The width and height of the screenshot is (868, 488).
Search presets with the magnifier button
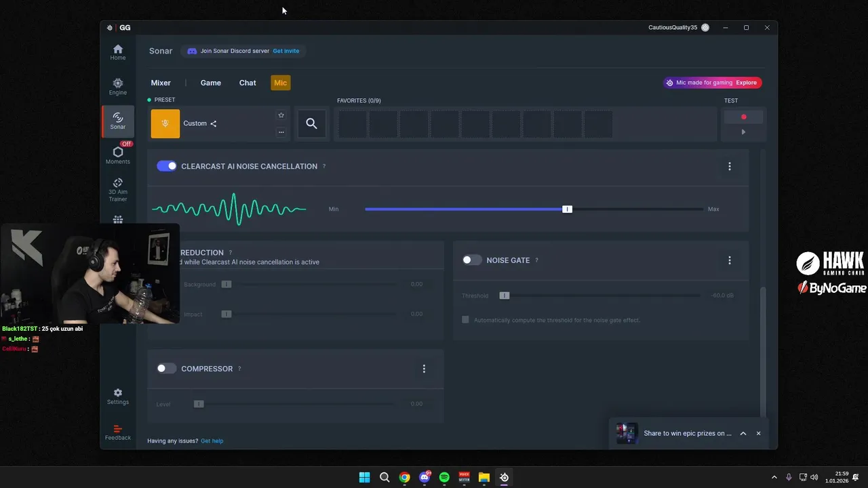(311, 123)
